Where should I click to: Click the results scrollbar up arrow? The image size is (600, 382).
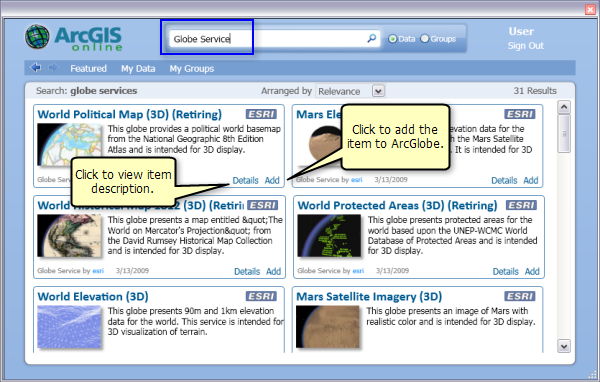[x=564, y=107]
